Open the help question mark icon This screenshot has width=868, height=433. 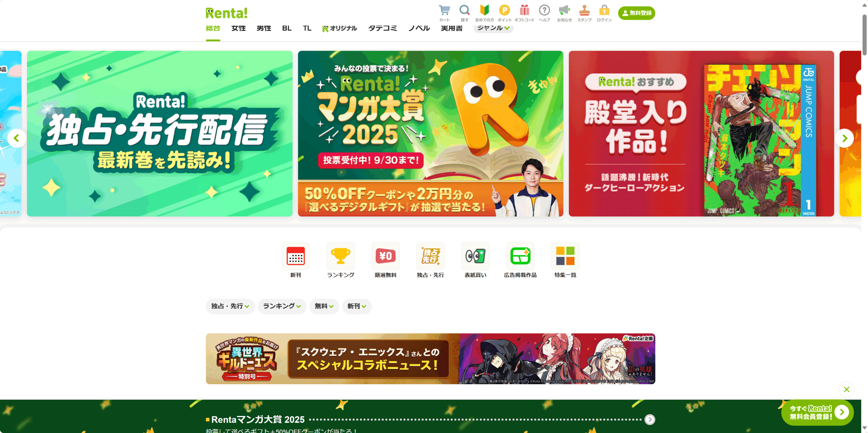545,13
